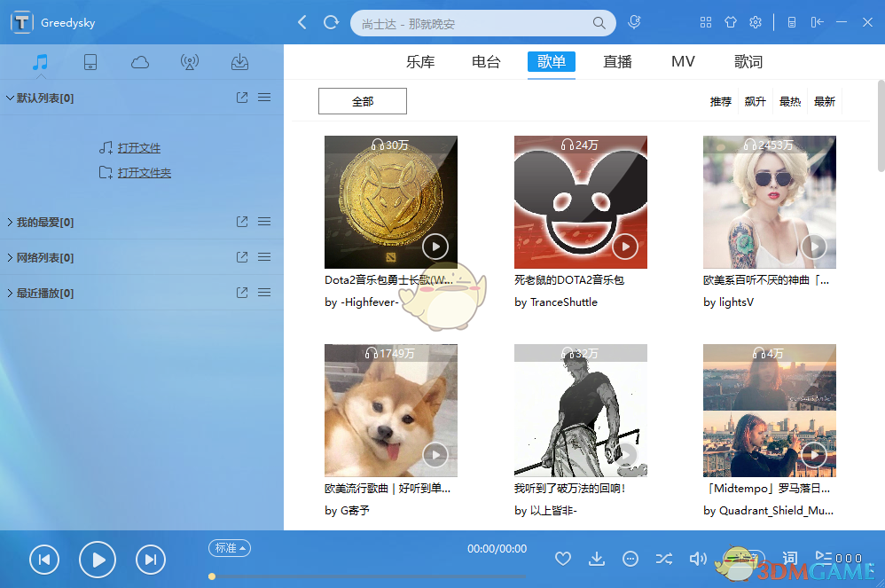Click the 最热 sort option

click(x=789, y=101)
